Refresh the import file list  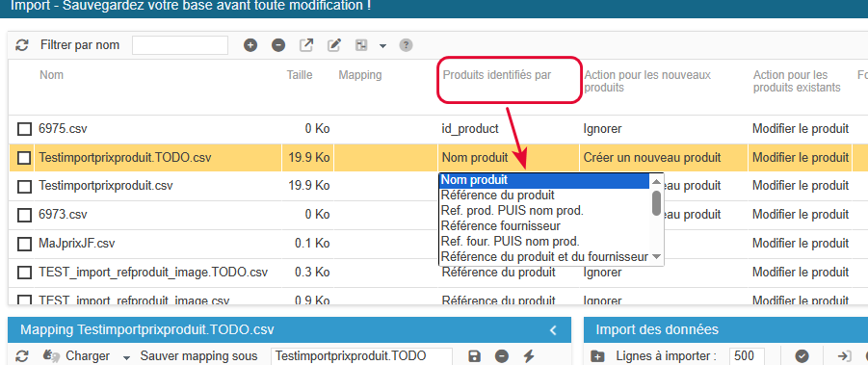pyautogui.click(x=21, y=45)
